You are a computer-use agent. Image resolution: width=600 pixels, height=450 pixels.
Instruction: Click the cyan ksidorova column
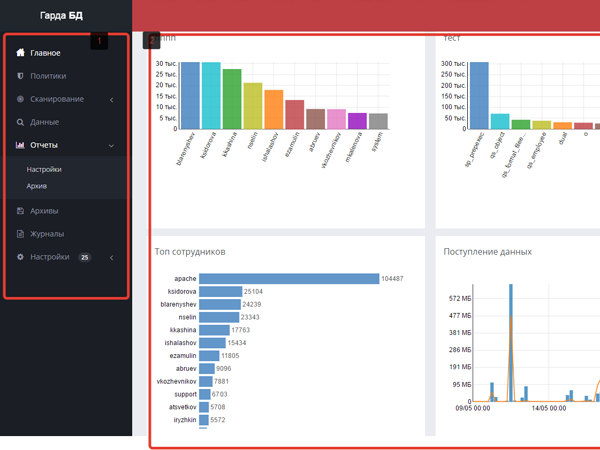point(211,96)
